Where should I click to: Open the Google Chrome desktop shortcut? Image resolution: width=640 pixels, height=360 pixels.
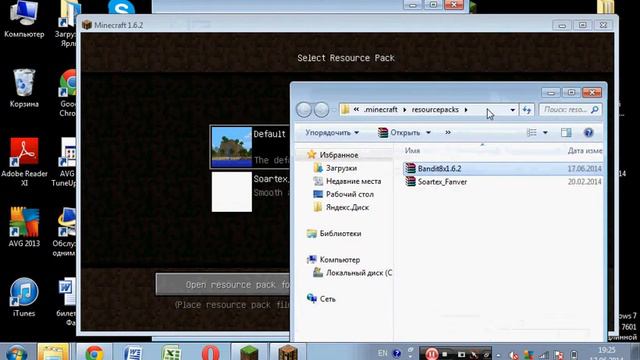[x=68, y=92]
